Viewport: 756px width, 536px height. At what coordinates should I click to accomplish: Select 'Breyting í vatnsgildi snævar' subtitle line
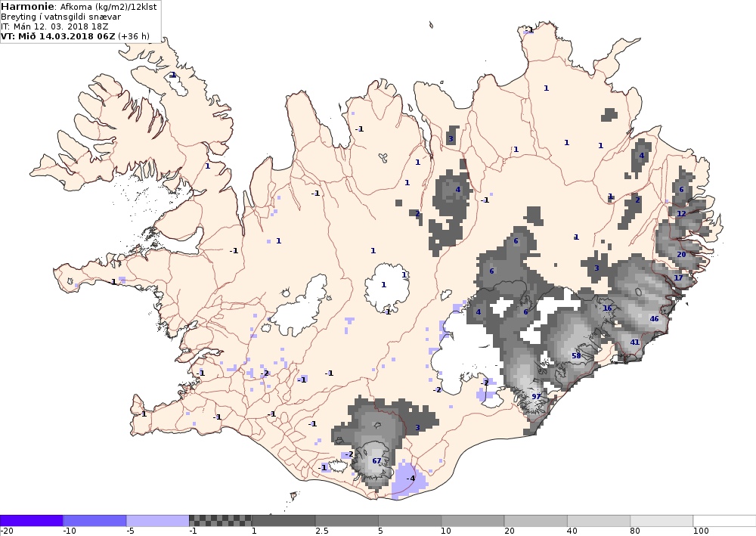coord(60,17)
